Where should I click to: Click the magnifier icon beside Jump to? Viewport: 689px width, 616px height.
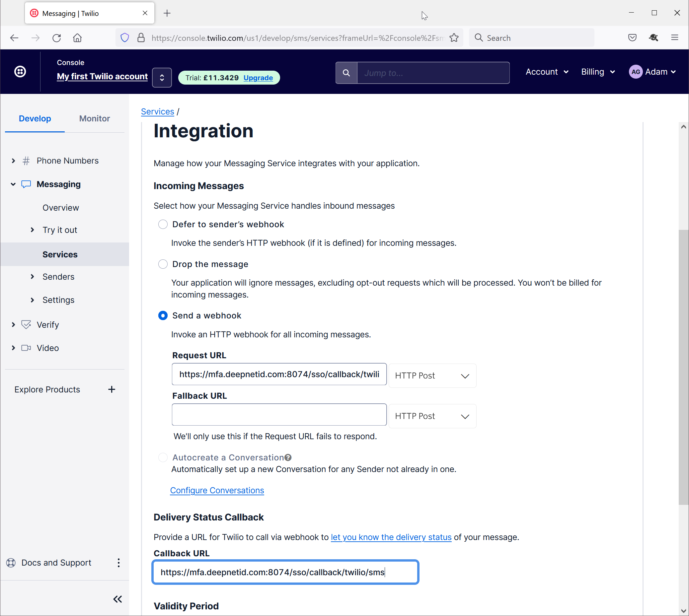click(x=346, y=73)
